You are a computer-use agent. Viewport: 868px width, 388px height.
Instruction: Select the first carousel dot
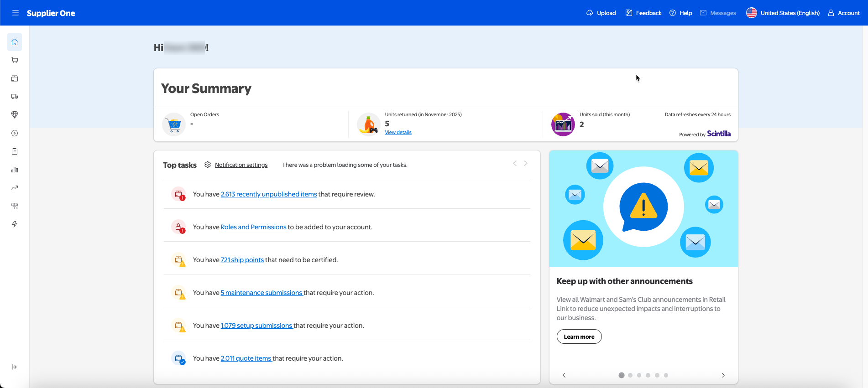(622, 375)
